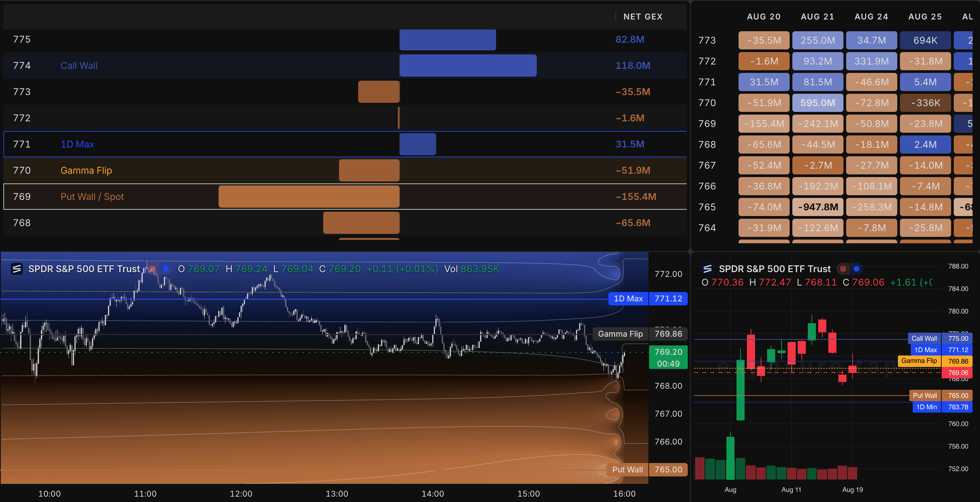Select the AUG 24 heatmap column header
980x502 pixels.
pyautogui.click(x=872, y=17)
